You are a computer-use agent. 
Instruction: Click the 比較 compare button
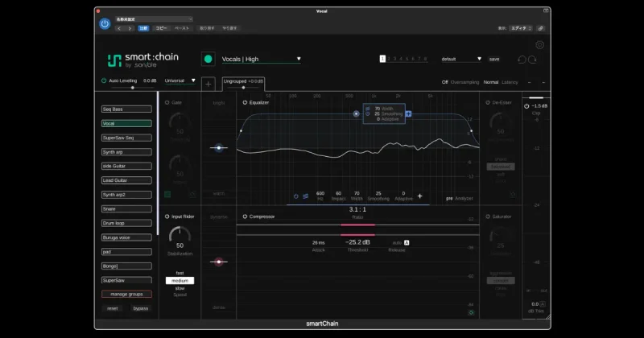click(x=143, y=28)
